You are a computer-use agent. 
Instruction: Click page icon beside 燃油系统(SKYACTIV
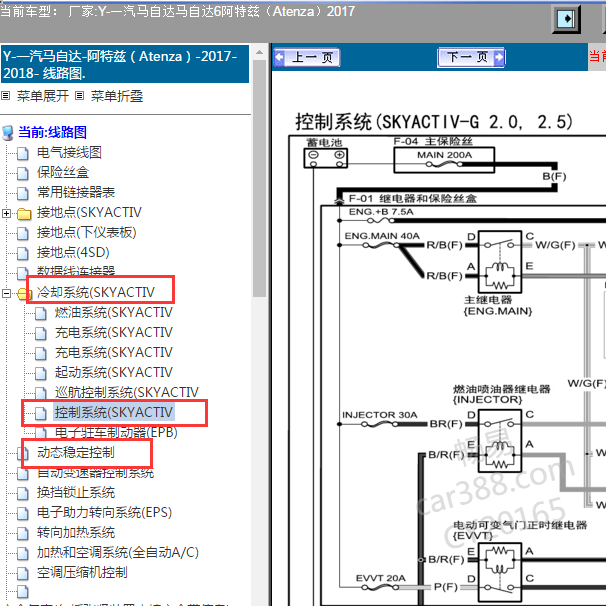41,313
